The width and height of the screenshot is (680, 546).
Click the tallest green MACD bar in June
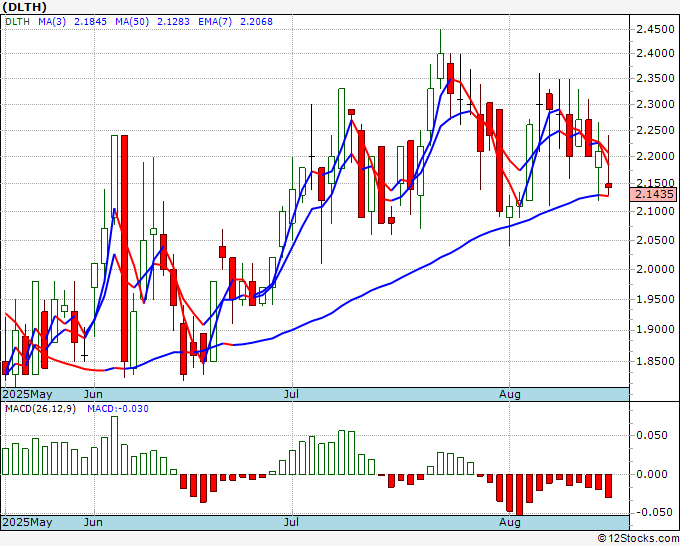pyautogui.click(x=114, y=445)
